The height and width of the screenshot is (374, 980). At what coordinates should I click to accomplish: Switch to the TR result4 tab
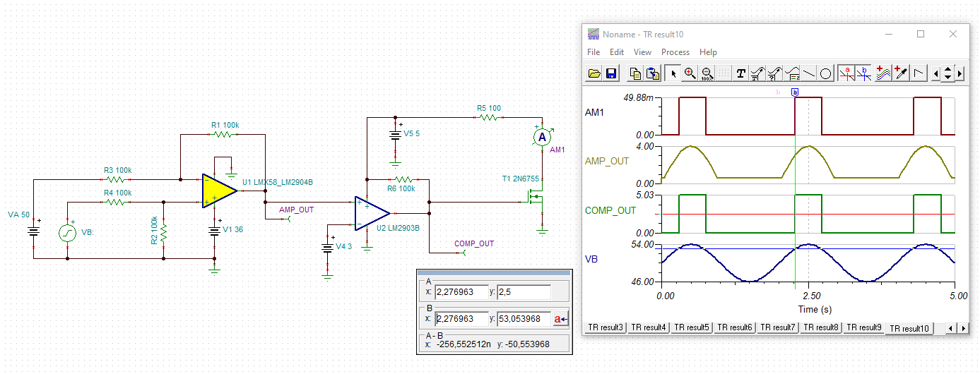[x=647, y=327]
